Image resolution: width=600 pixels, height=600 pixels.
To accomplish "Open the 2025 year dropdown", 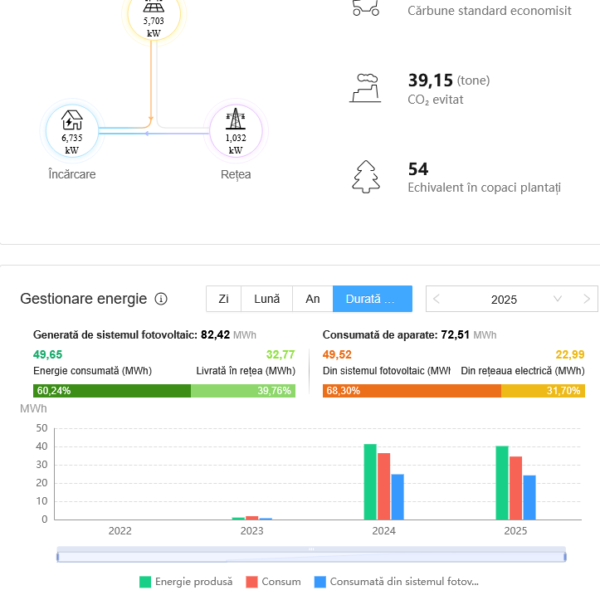I will click(x=504, y=299).
